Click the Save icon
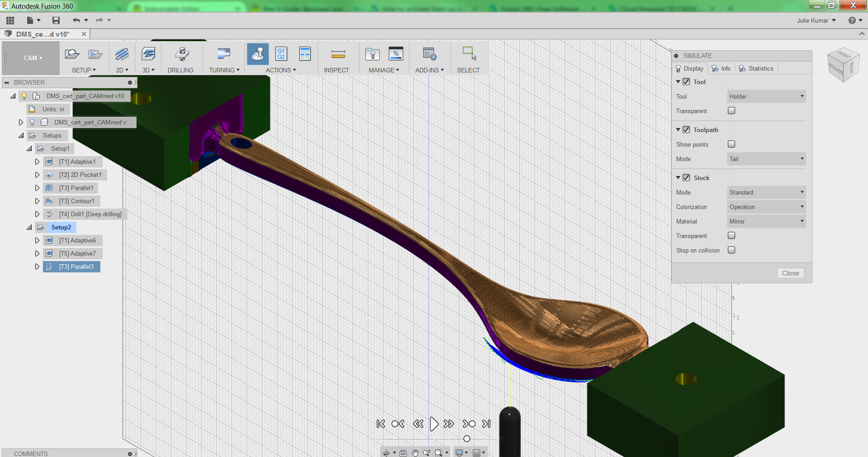Screen dimensions: 868x457 click(x=56, y=20)
